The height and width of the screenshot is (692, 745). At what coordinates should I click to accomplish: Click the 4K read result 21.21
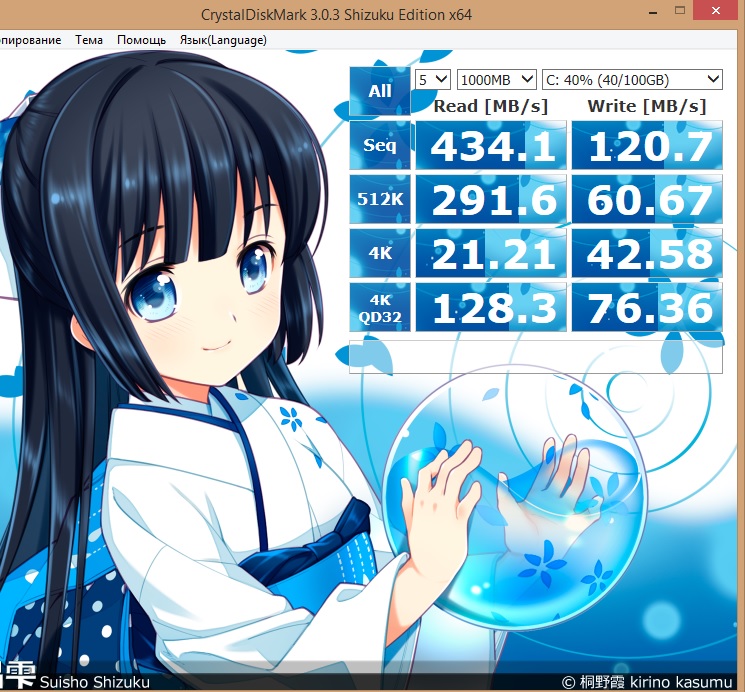coord(491,253)
